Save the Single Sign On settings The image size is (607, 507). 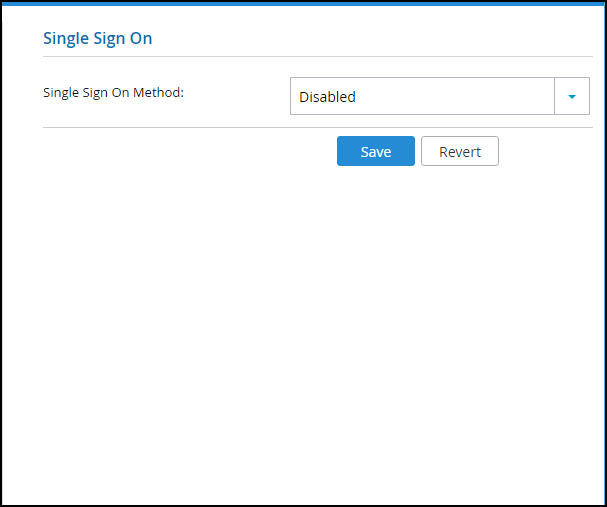[x=376, y=151]
